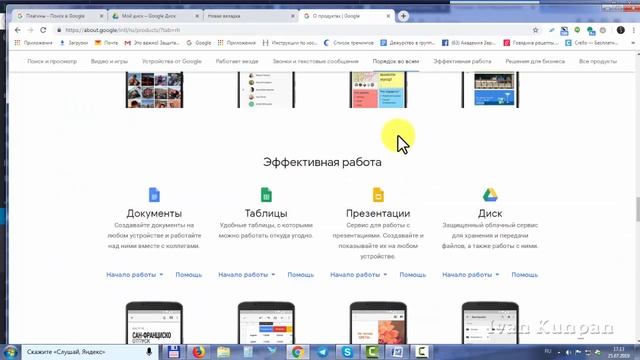Open Skype from the taskbar
Image resolution: width=640 pixels, height=360 pixels.
(x=347, y=352)
